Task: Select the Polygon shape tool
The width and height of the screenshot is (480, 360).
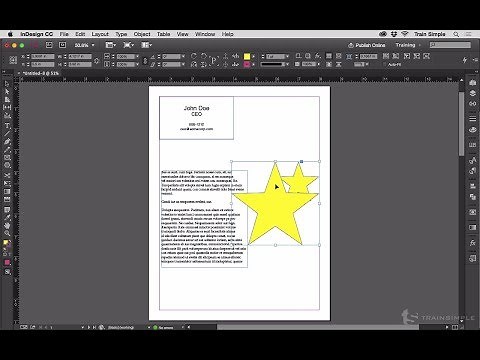Action: coord(7,165)
